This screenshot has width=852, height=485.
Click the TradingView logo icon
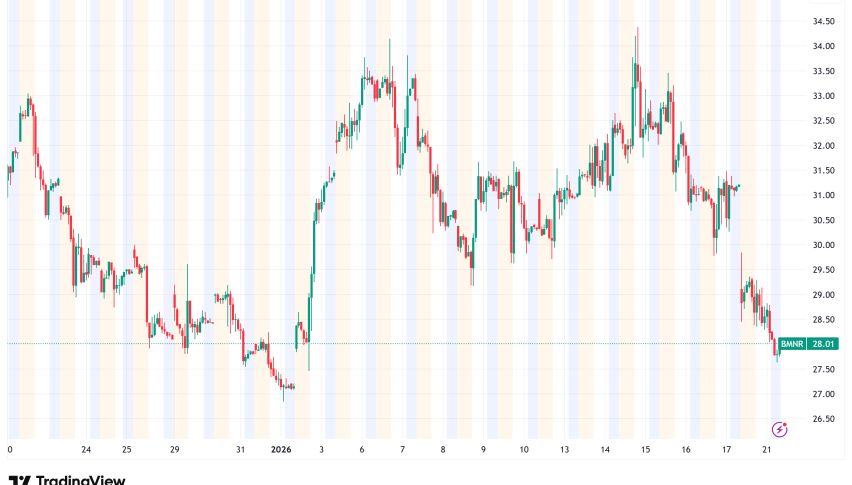coord(19,480)
